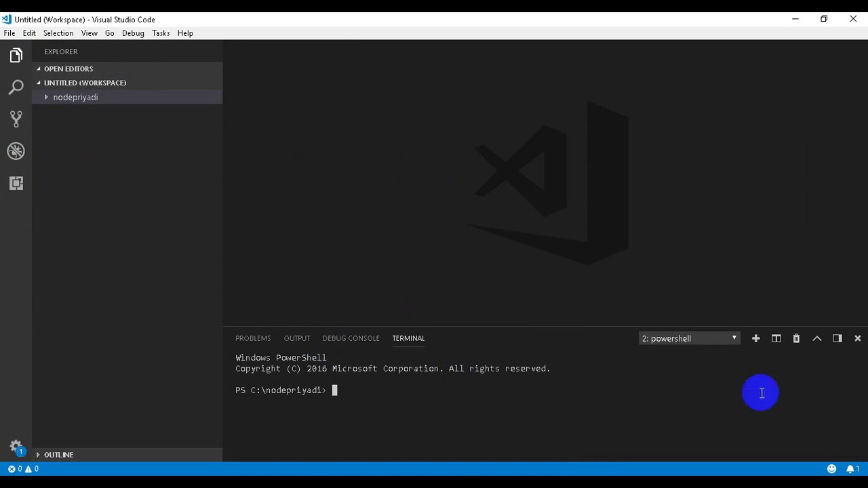Kill the terminal with trash icon
The width and height of the screenshot is (868, 488).
[796, 338]
